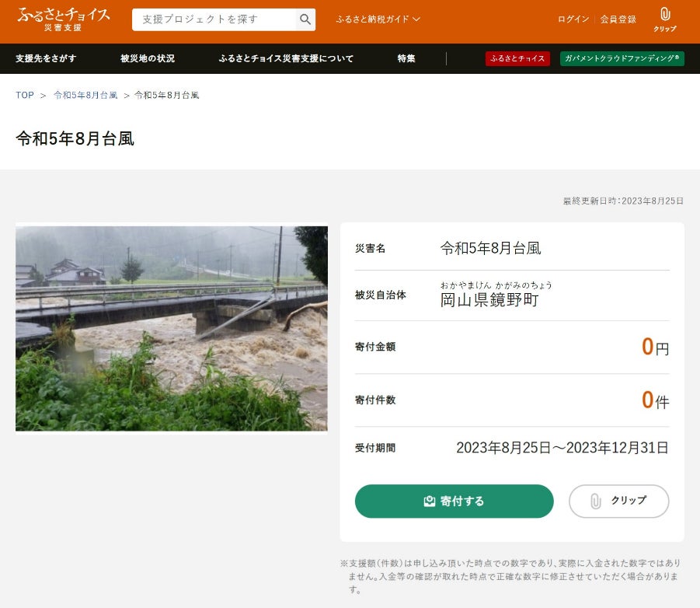
Task: Click the 受付期間 label
Action: 375,448
